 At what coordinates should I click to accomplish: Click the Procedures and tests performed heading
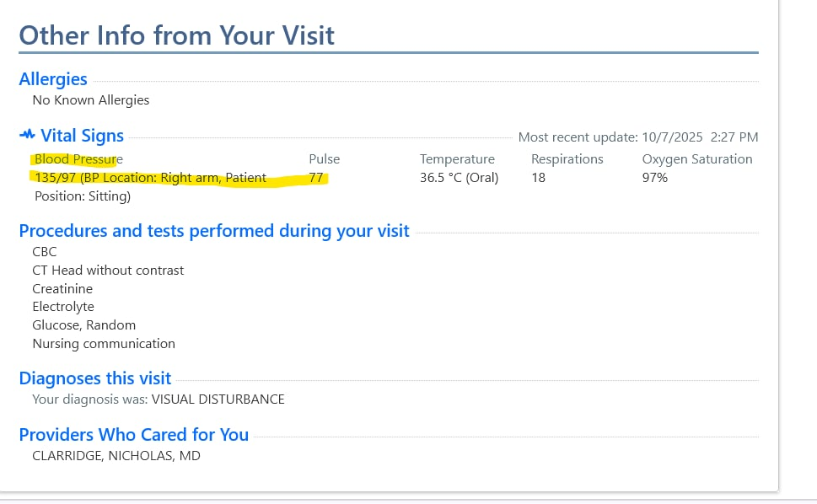(x=214, y=231)
